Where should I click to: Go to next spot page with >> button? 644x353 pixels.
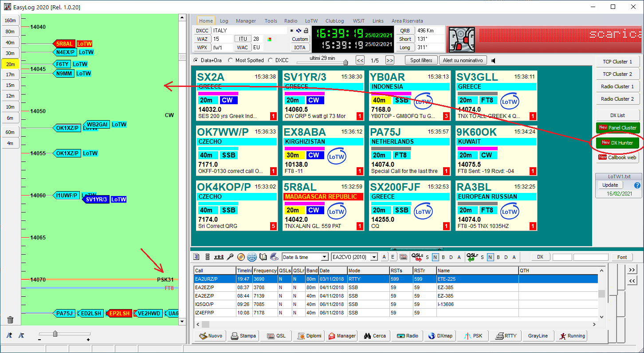[389, 60]
